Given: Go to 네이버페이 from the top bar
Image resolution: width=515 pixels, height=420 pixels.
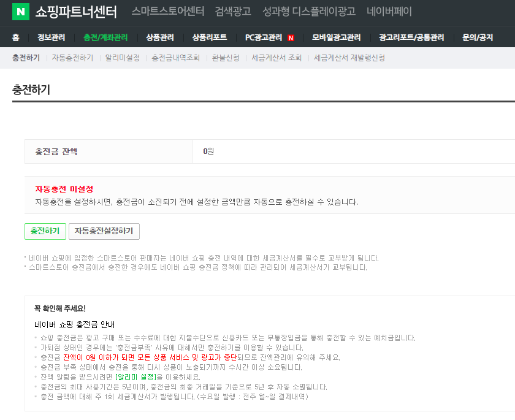Looking at the screenshot, I should (x=387, y=10).
